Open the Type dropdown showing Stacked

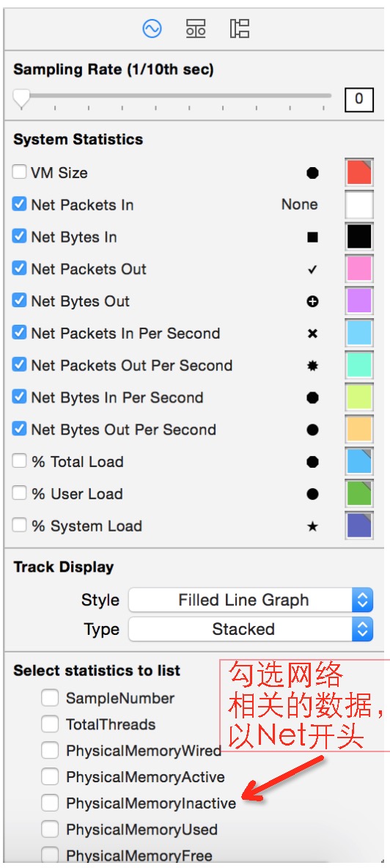(x=251, y=630)
